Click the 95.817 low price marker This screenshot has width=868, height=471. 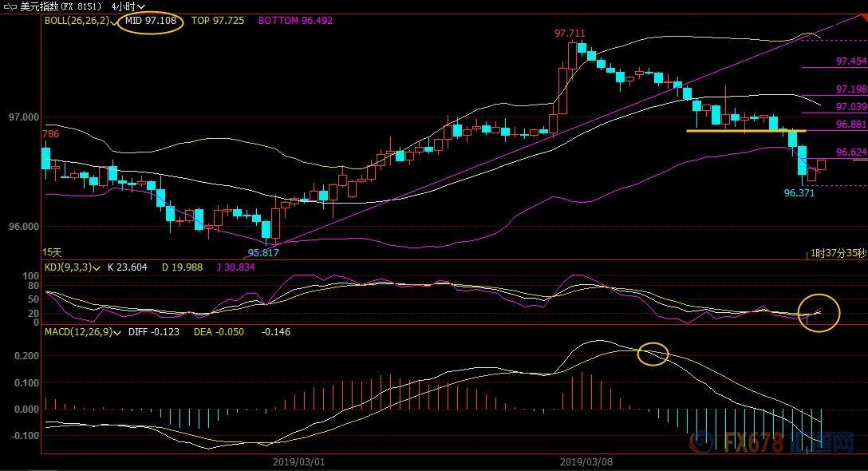263,252
